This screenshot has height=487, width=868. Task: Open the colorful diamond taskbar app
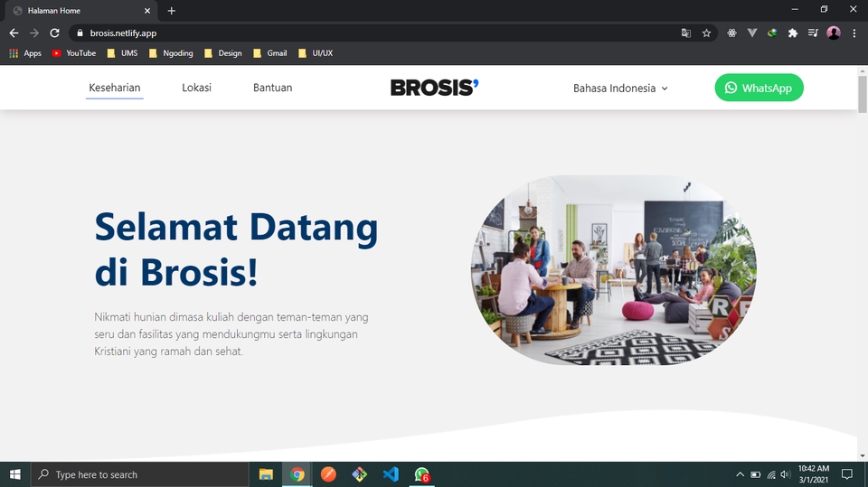tap(359, 474)
